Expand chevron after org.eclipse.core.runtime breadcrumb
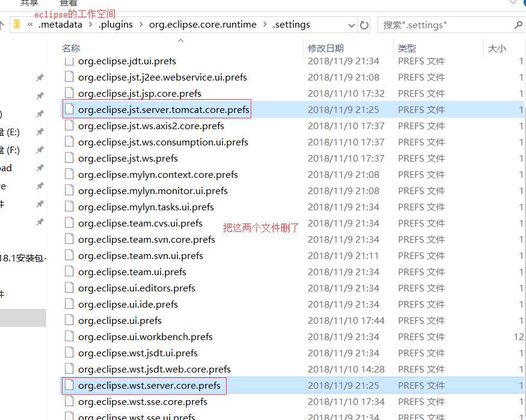 coord(265,25)
